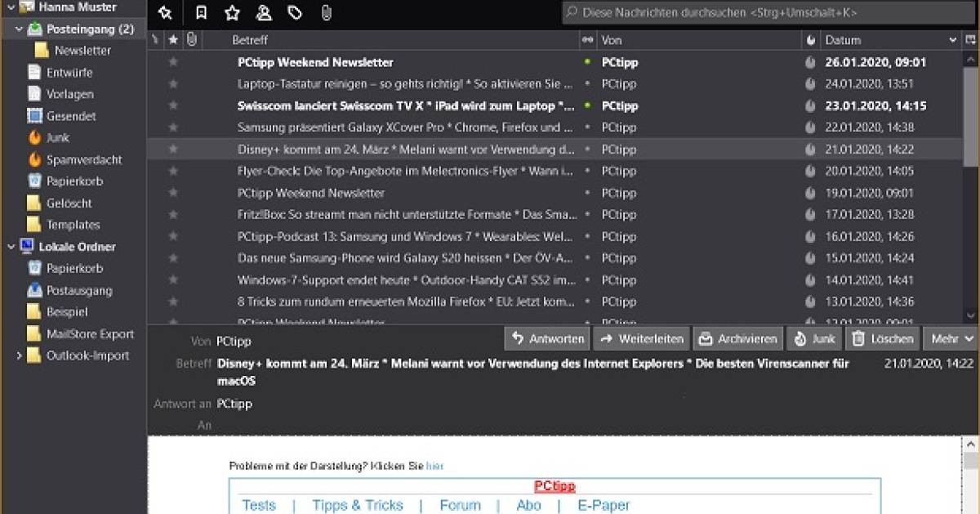Toggle the attachment quick filter

(326, 13)
